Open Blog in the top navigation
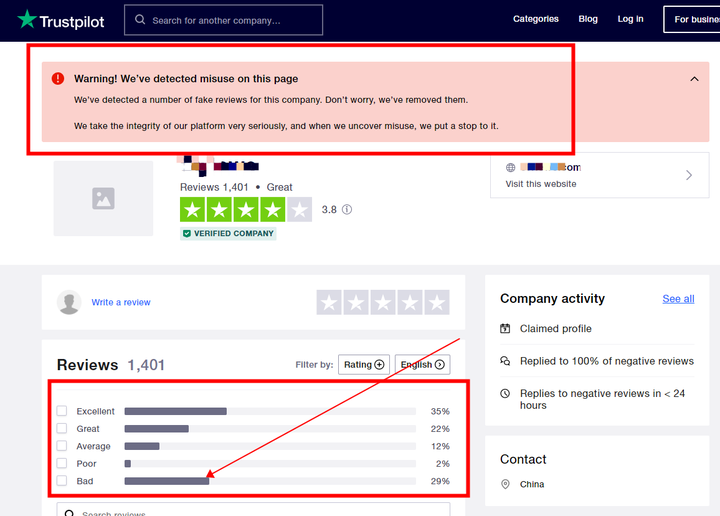The image size is (720, 516). pyautogui.click(x=588, y=19)
